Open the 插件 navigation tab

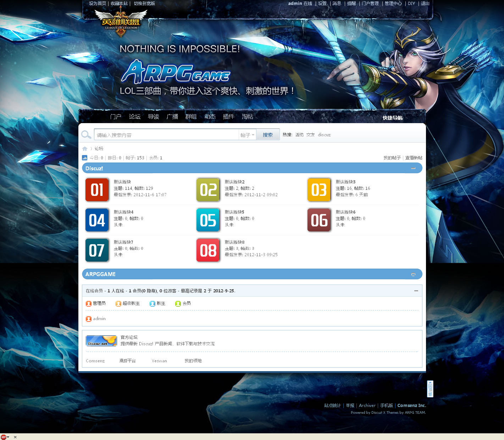click(229, 116)
